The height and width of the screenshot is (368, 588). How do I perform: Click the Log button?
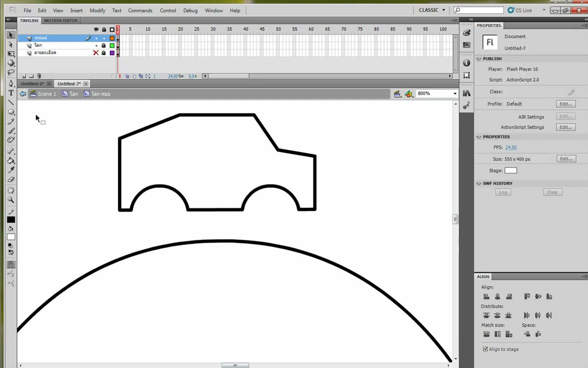(503, 192)
